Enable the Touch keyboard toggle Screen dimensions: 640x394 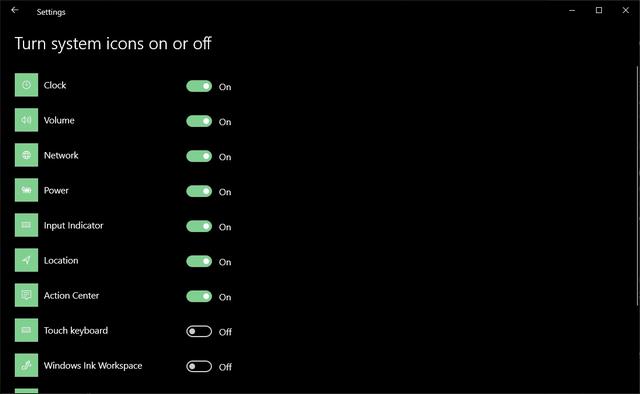coord(199,332)
